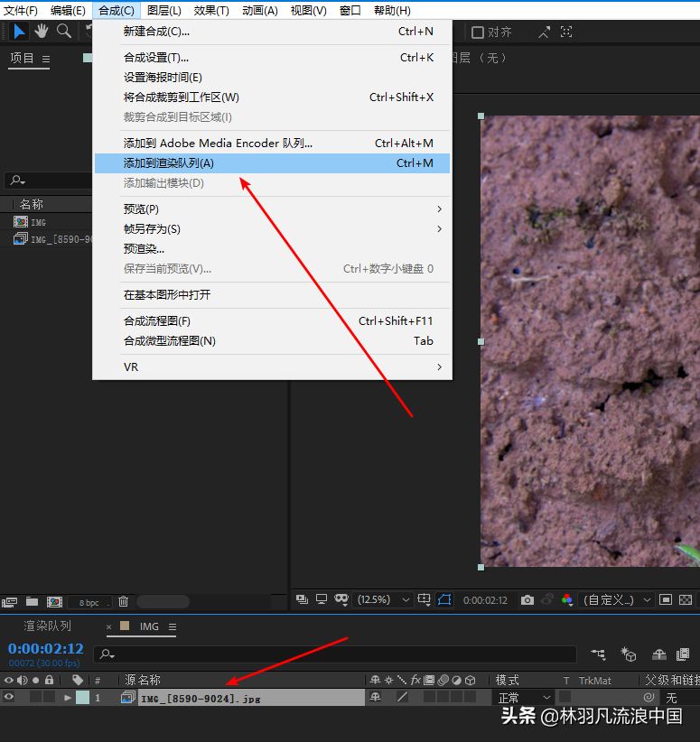This screenshot has width=700, height=742.
Task: Click the snap bounding-box icon in toolbar
Action: tap(566, 32)
